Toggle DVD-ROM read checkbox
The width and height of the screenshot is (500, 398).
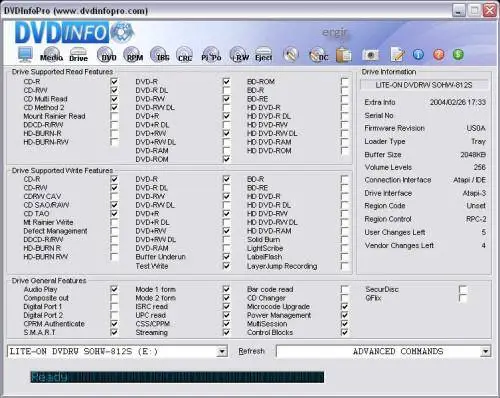click(226, 159)
